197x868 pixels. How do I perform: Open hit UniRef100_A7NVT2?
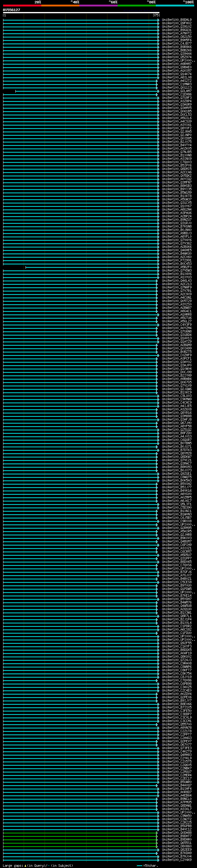177,33
